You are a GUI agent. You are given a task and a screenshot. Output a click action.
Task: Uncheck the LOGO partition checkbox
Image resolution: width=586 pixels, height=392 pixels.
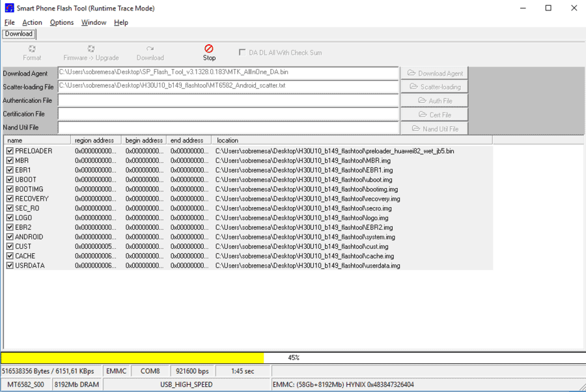click(10, 218)
